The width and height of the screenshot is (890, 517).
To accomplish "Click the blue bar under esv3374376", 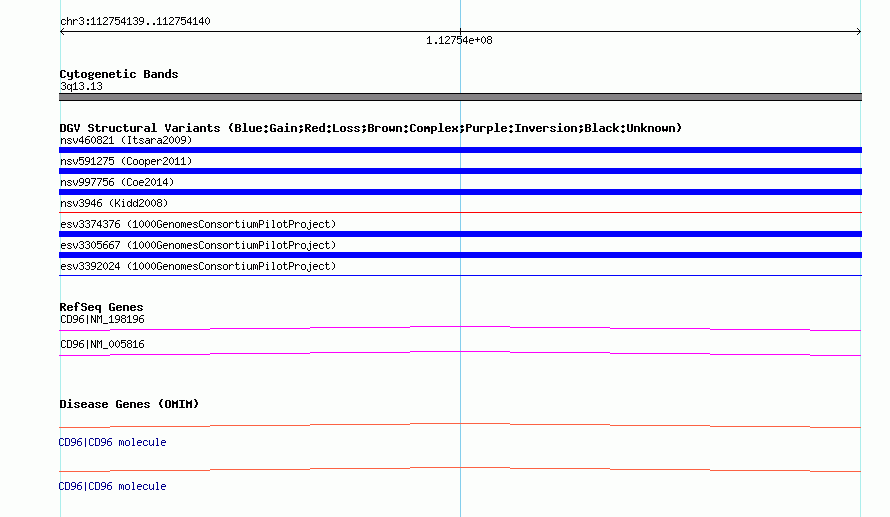I will [x=460, y=234].
